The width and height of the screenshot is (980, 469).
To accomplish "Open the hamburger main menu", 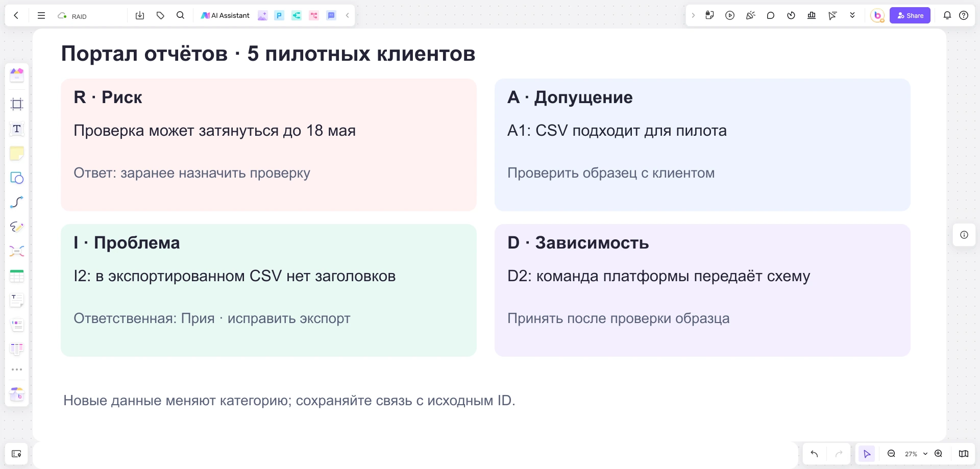I will [41, 15].
